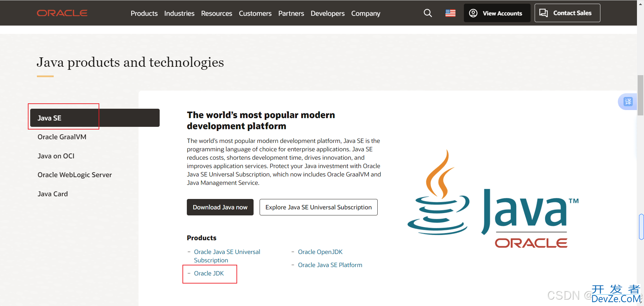This screenshot has height=306, width=644.
Task: Open the Industries menu
Action: (179, 13)
